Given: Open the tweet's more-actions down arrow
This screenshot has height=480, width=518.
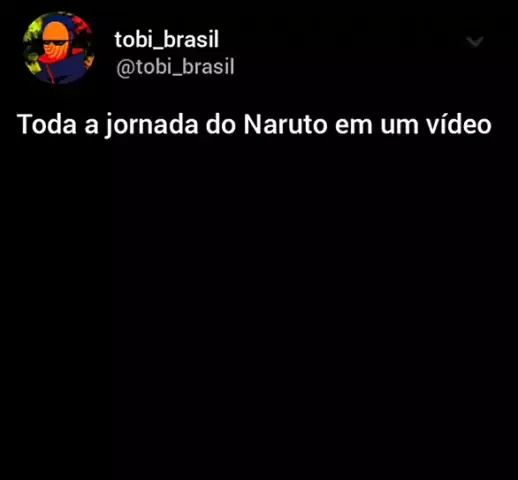Looking at the screenshot, I should [475, 42].
